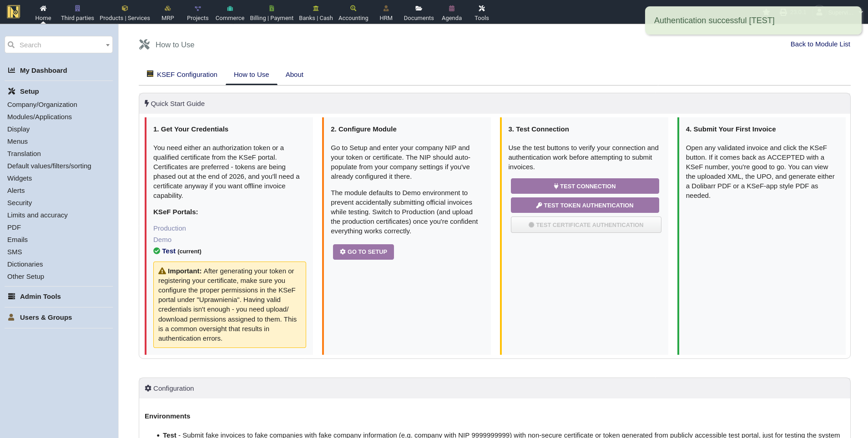Open the Documents folder icon
The image size is (868, 438).
coord(419,8)
